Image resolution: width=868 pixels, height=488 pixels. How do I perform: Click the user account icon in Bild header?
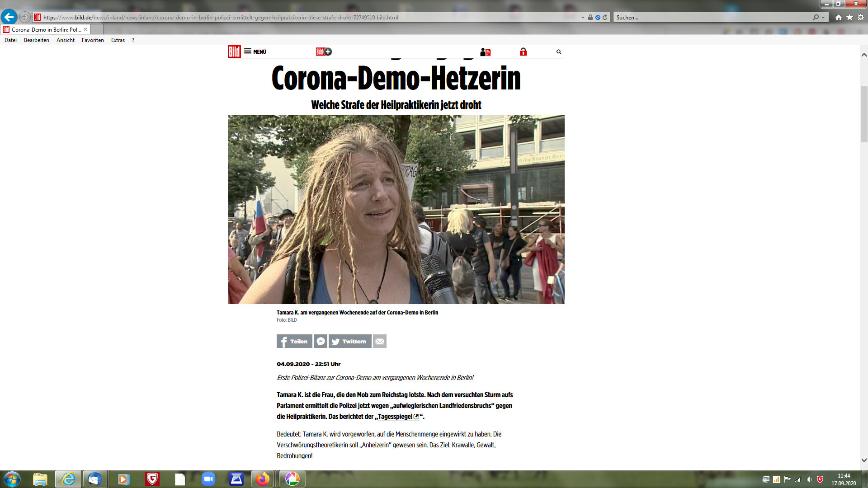tap(485, 52)
